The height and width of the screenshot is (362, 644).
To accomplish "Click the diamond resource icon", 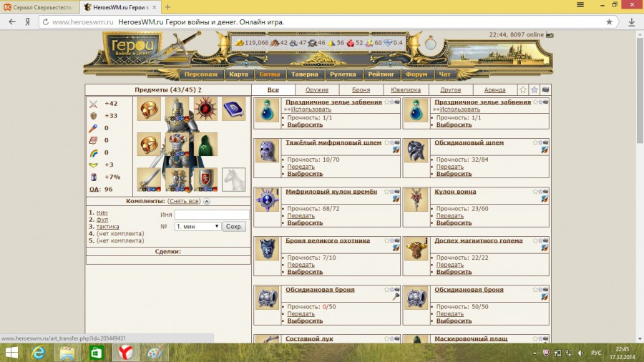I will [388, 43].
